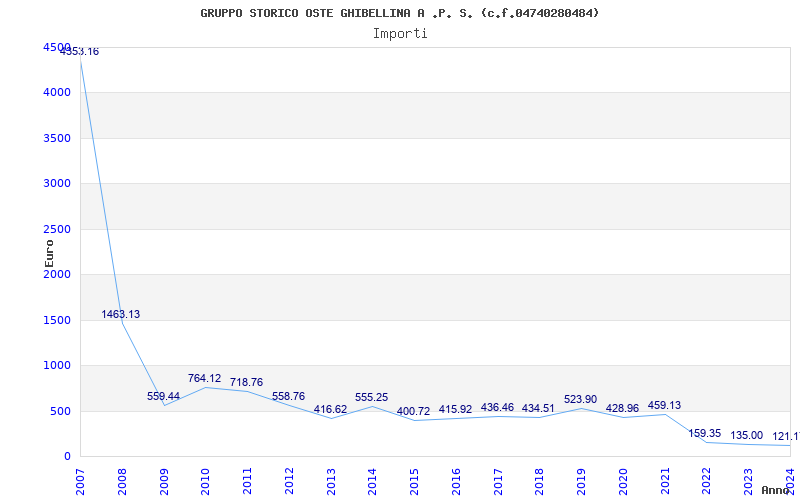Click the 2011 x-axis year label

click(x=247, y=481)
